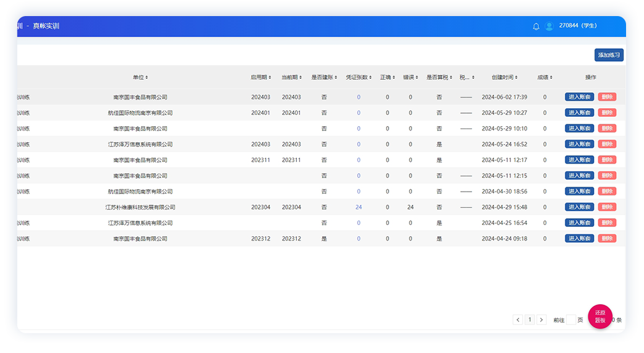Click the notification bell icon

click(536, 27)
